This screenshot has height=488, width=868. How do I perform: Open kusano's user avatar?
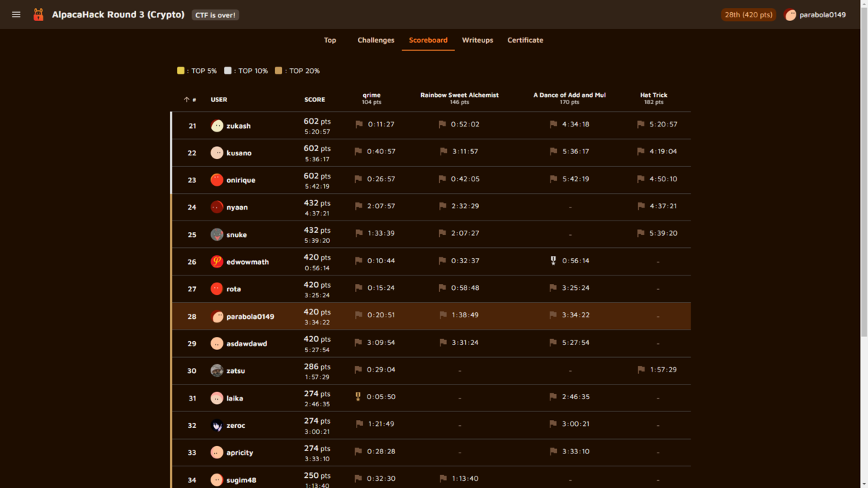click(217, 153)
